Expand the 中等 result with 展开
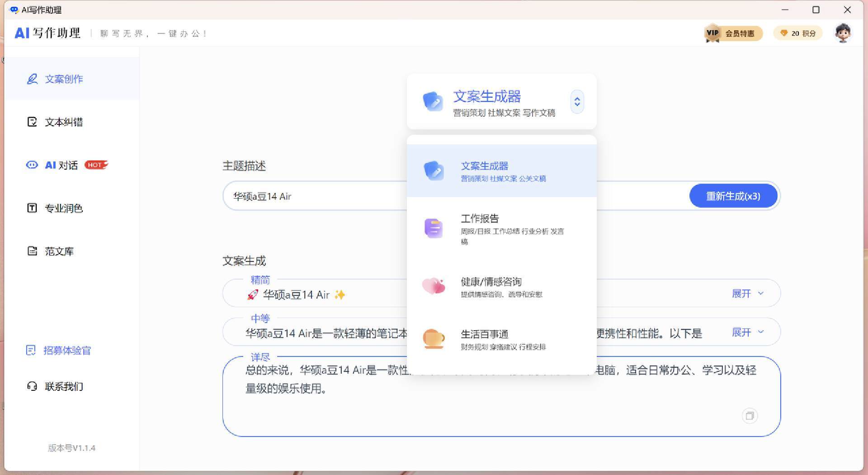The width and height of the screenshot is (868, 475). [x=748, y=332]
